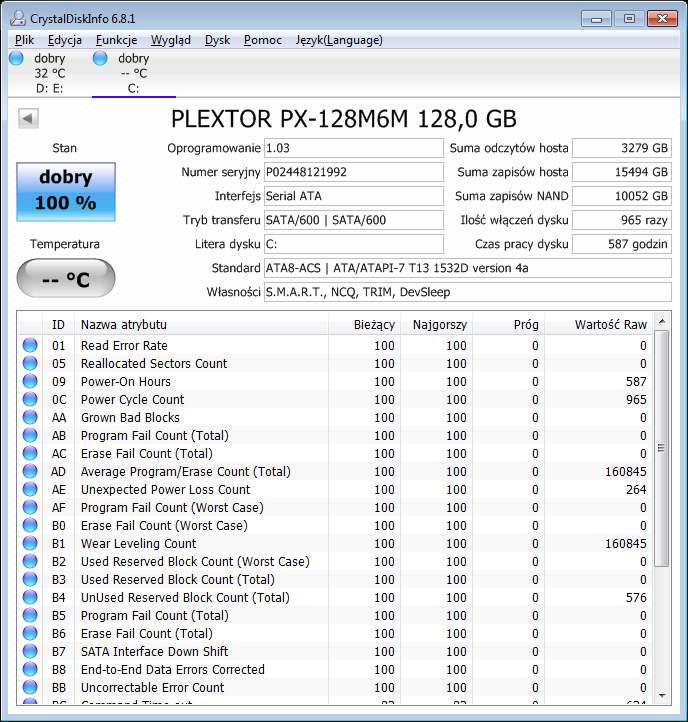Click the dobry 100 % health status button
This screenshot has width=688, height=722.
[x=66, y=192]
